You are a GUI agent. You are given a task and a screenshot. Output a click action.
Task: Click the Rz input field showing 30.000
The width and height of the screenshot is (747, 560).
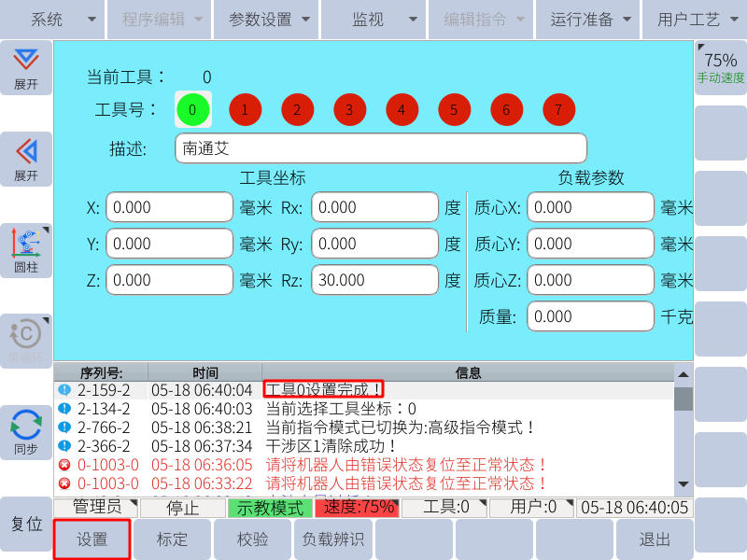374,280
